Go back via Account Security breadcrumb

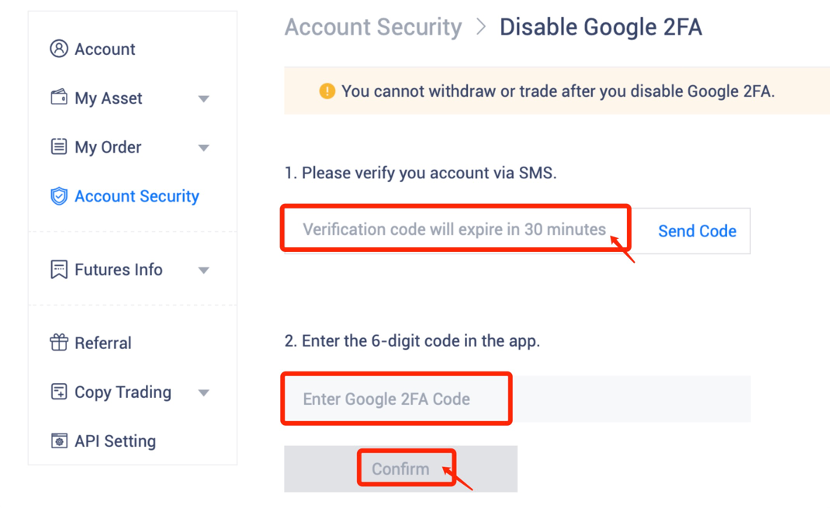pos(373,27)
